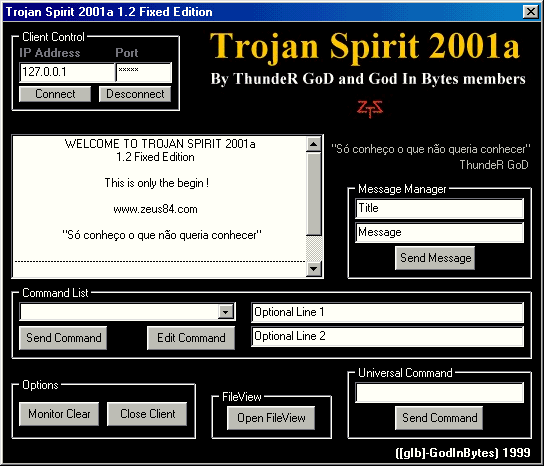Viewport: 544px width, 466px height.
Task: Click Send Command in Command List group
Action: point(63,338)
